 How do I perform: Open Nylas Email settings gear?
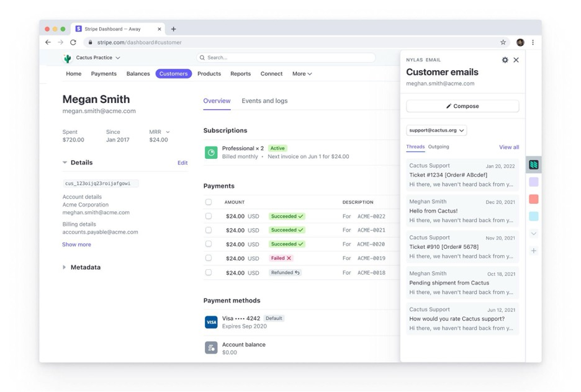point(505,60)
